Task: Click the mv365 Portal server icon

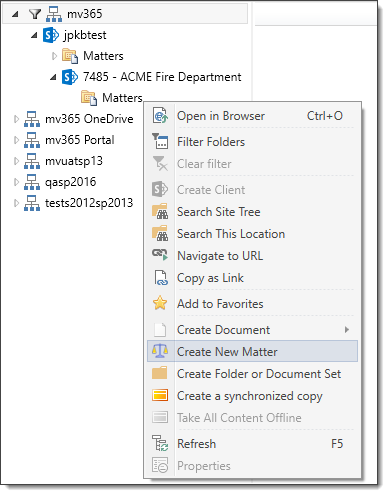Action: (x=32, y=140)
